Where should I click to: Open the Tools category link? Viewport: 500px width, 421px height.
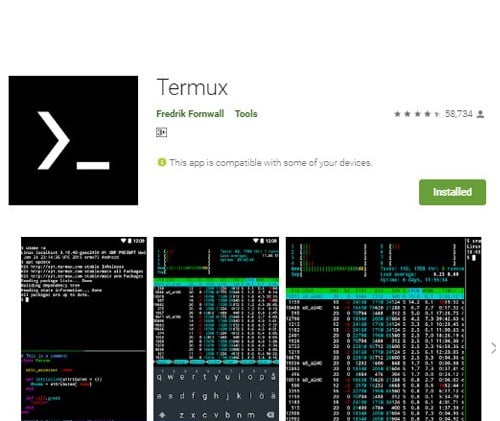pyautogui.click(x=246, y=114)
